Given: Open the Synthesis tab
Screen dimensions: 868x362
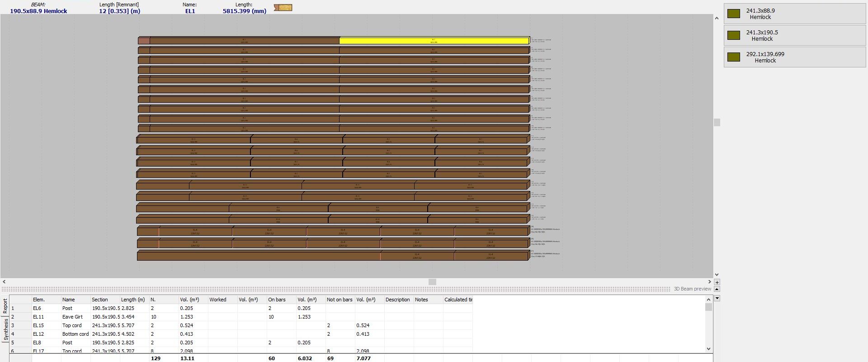Looking at the screenshot, I should pyautogui.click(x=5, y=329).
